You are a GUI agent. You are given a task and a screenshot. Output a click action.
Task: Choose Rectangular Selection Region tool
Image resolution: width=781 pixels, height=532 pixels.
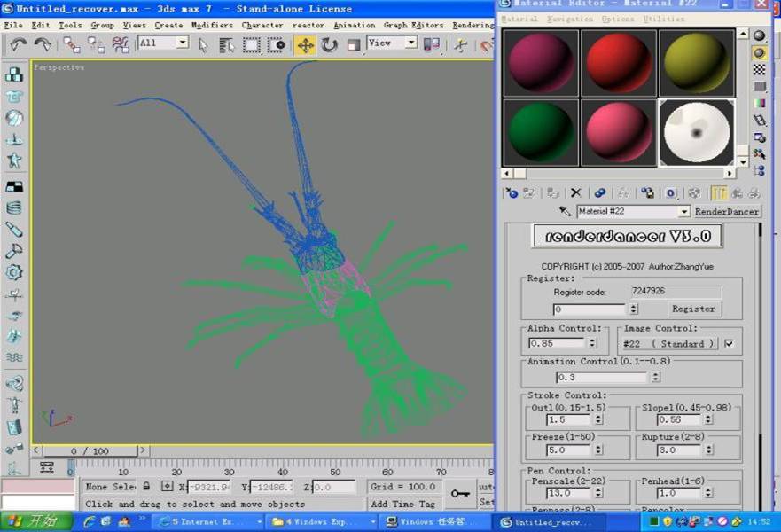(251, 45)
